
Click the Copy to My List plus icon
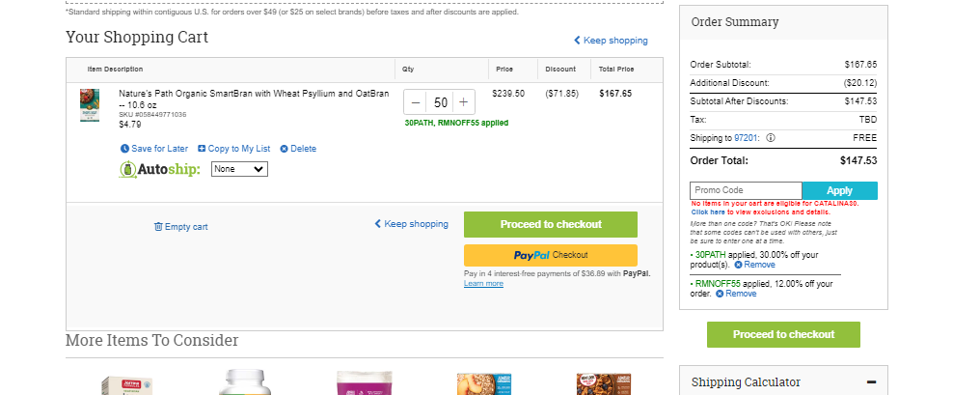coord(202,149)
